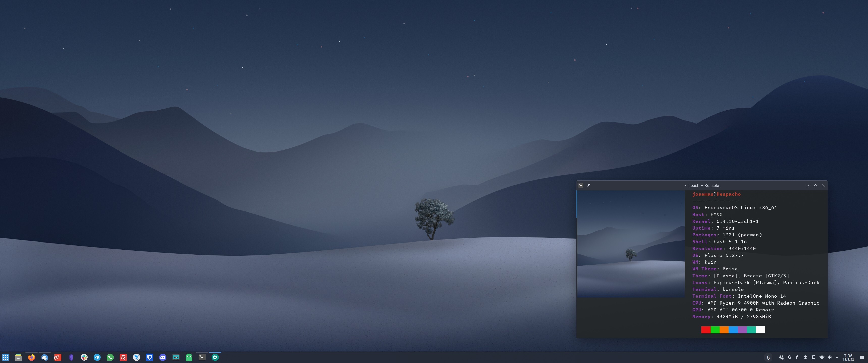Click the purple color block in Konsole

click(x=742, y=330)
